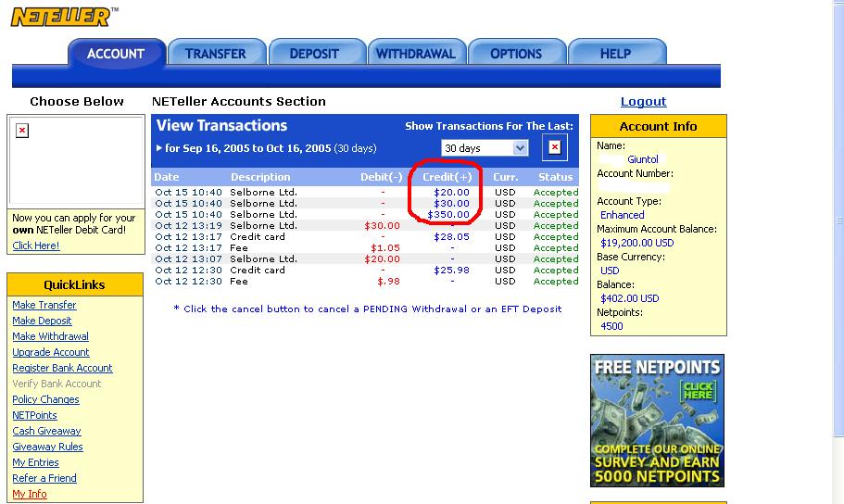The height and width of the screenshot is (504, 844).
Task: Click the broken image next to 30 days dropdown
Action: [x=555, y=147]
